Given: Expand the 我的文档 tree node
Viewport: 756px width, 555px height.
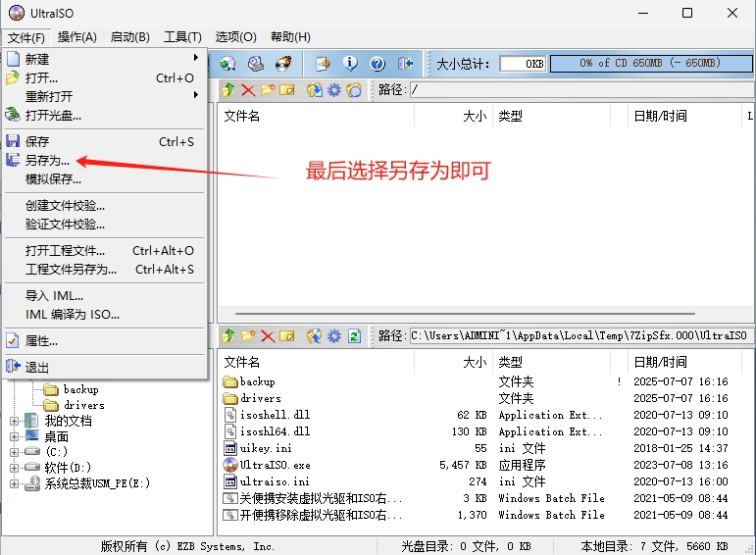Looking at the screenshot, I should coord(15,422).
